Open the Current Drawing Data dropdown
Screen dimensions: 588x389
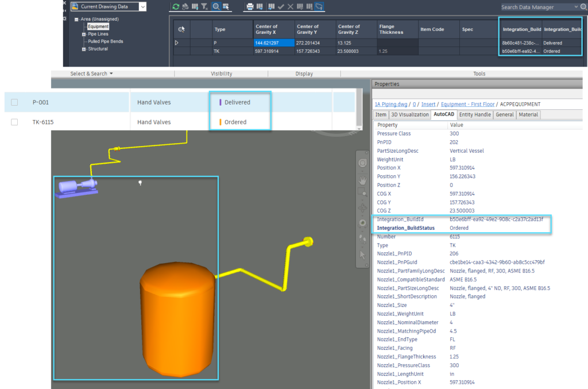142,7
